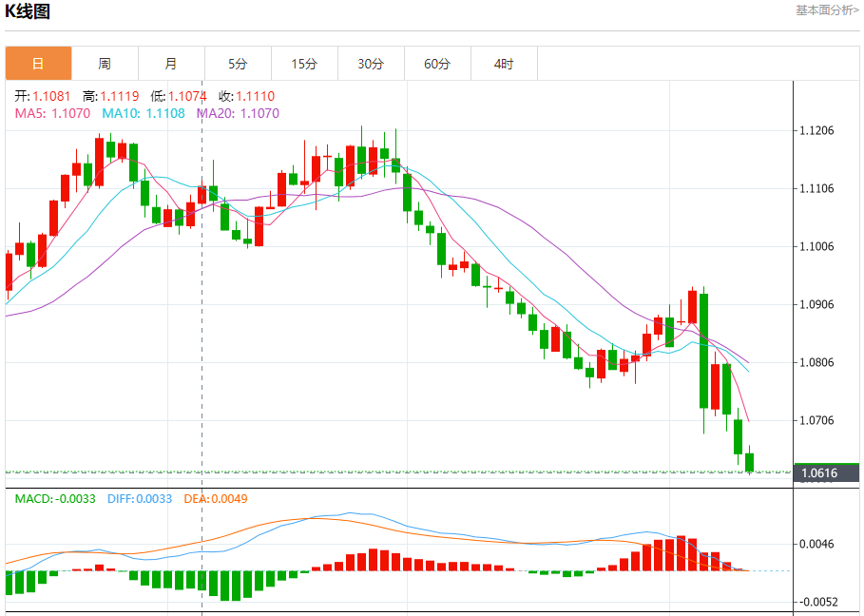This screenshot has width=864, height=616.
Task: Click the K线图 title
Action: click(28, 10)
